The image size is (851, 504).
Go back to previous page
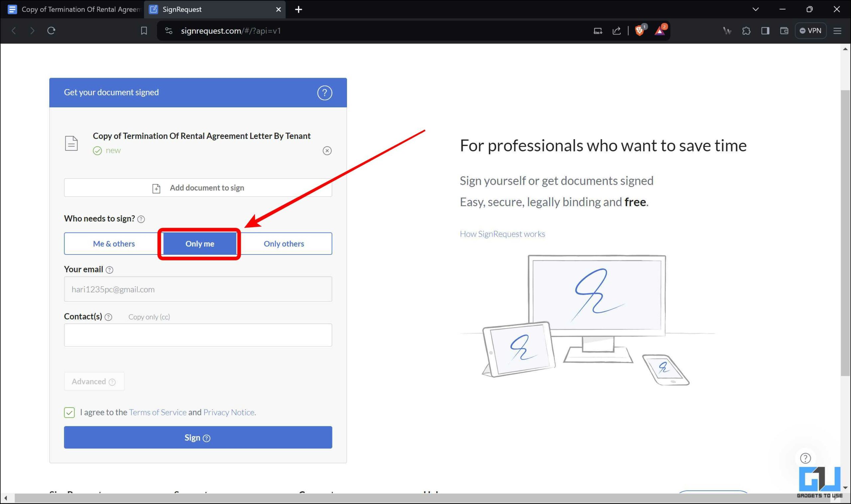[x=14, y=31]
